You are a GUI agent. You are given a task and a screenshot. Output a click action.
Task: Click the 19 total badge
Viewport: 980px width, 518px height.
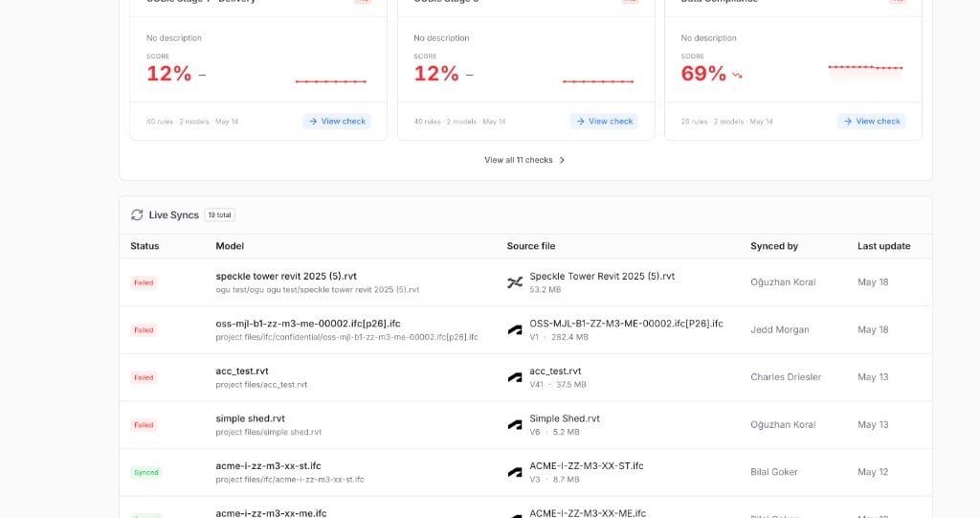219,215
